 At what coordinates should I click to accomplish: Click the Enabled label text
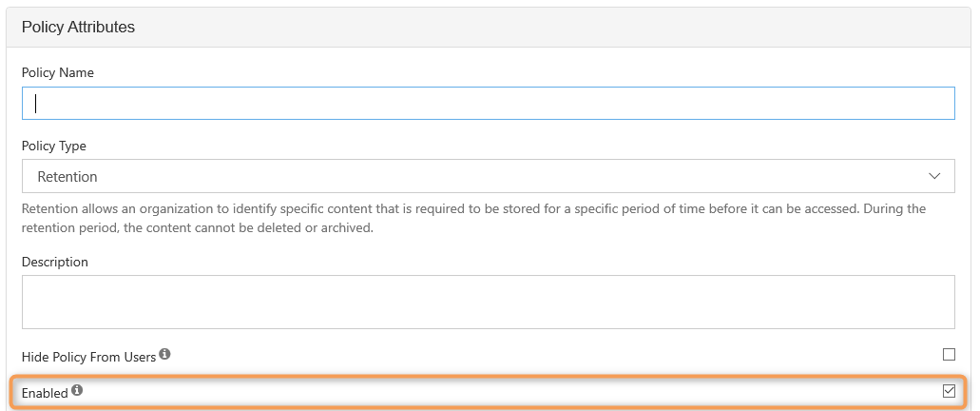click(x=45, y=393)
